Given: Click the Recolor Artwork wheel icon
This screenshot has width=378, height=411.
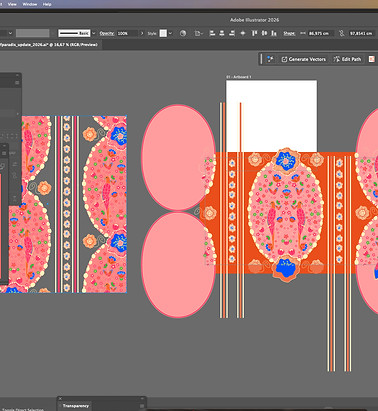Looking at the screenshot, I should point(183,33).
